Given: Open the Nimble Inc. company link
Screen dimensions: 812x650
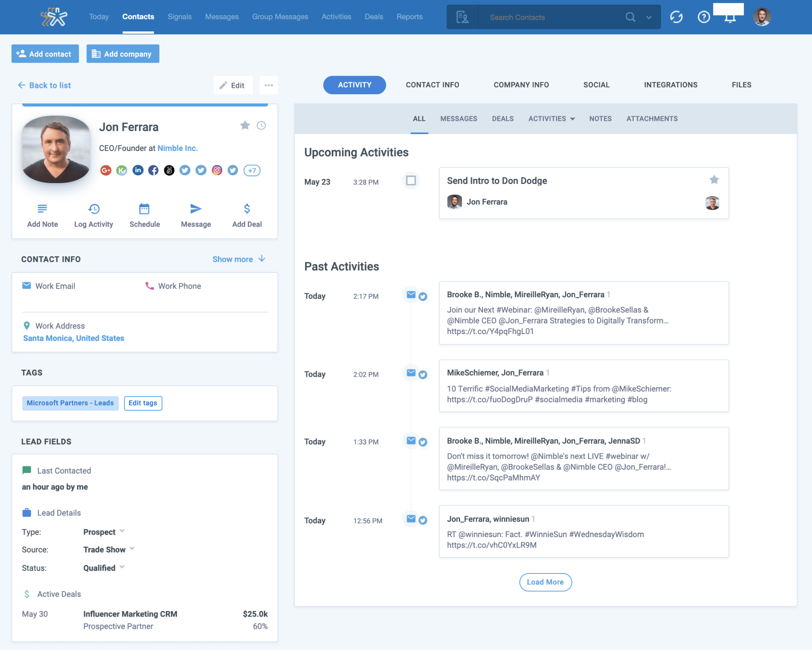Looking at the screenshot, I should [x=178, y=148].
